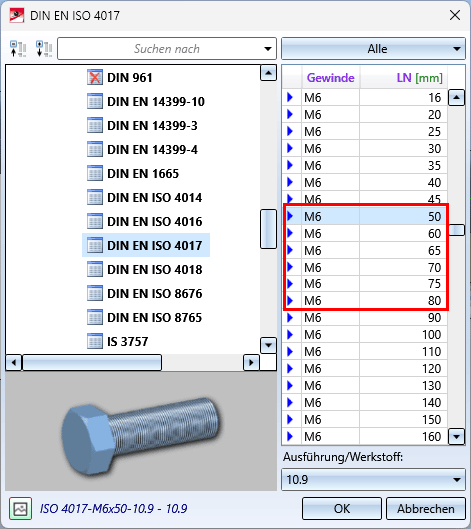The image size is (471, 529).
Task: Select DIN 961 in the standards tree
Action: [130, 78]
